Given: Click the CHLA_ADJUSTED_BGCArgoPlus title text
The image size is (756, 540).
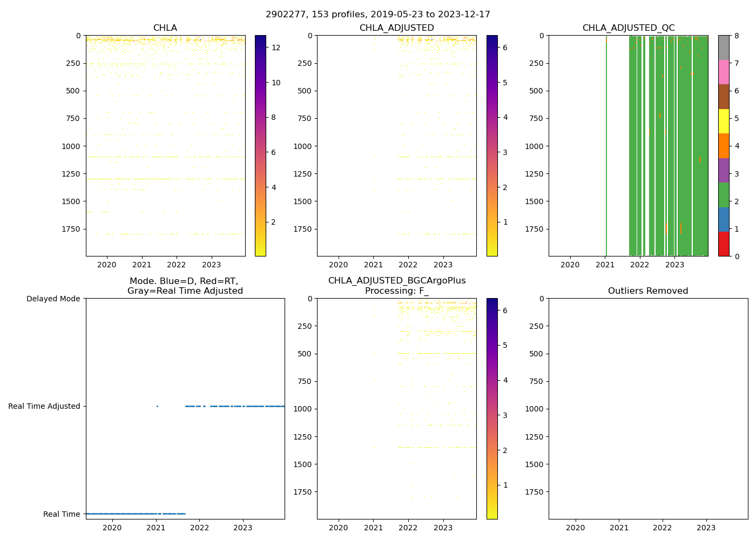Looking at the screenshot, I should [x=396, y=281].
